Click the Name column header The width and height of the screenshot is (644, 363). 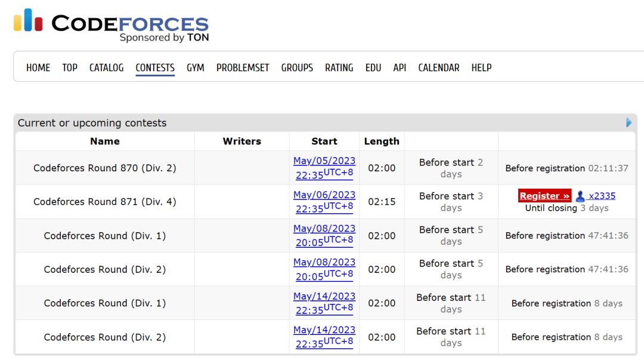click(105, 141)
